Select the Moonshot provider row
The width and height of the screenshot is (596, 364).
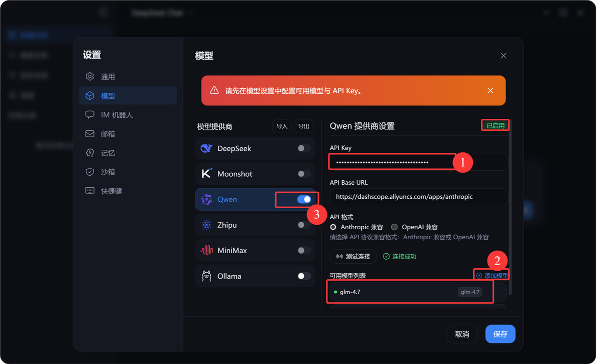coord(255,174)
